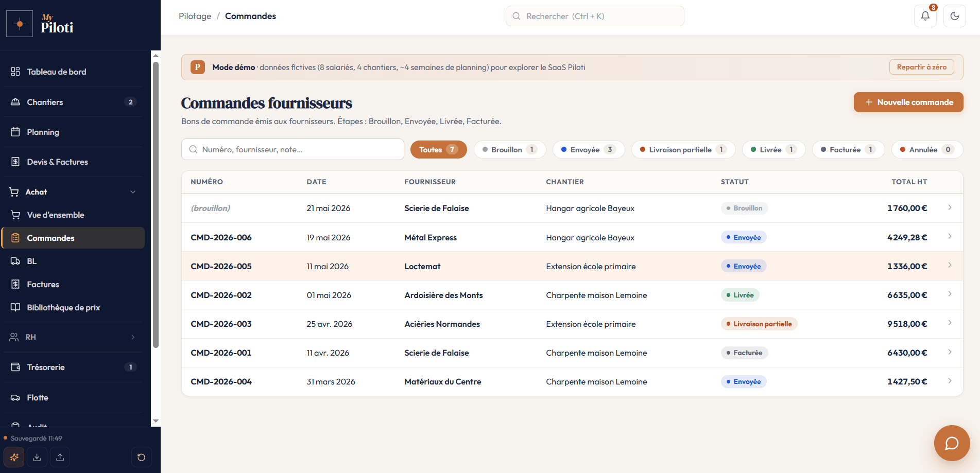
Task: Click the Mode démo P badge icon
Action: tap(198, 67)
